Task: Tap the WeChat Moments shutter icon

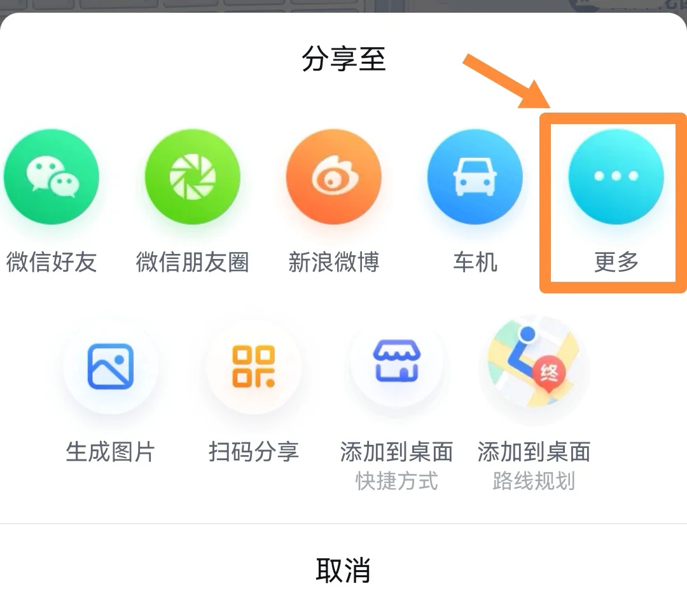Action: pyautogui.click(x=193, y=177)
